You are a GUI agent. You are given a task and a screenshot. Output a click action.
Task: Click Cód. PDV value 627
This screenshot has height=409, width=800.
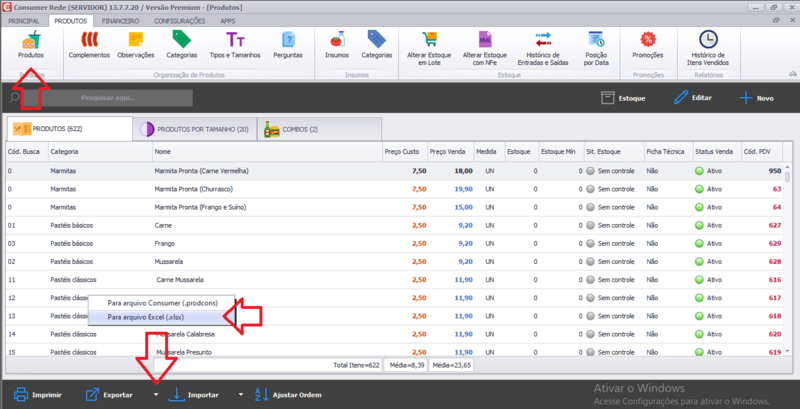tap(774, 225)
